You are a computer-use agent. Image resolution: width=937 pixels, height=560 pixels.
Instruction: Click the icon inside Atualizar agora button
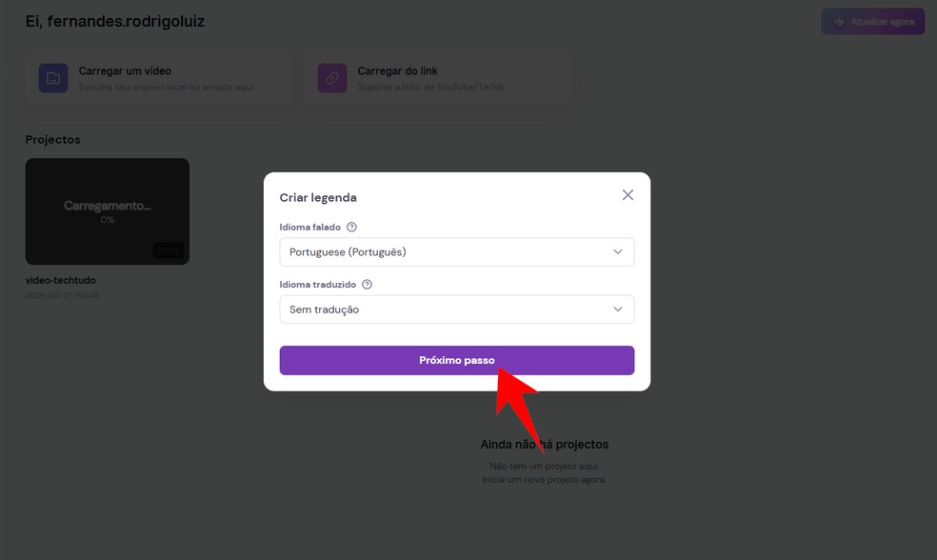pyautogui.click(x=839, y=22)
